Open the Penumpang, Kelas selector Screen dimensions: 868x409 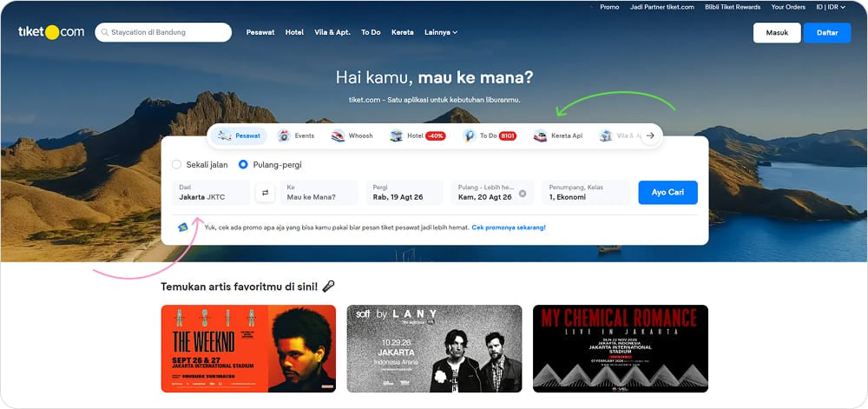(586, 193)
